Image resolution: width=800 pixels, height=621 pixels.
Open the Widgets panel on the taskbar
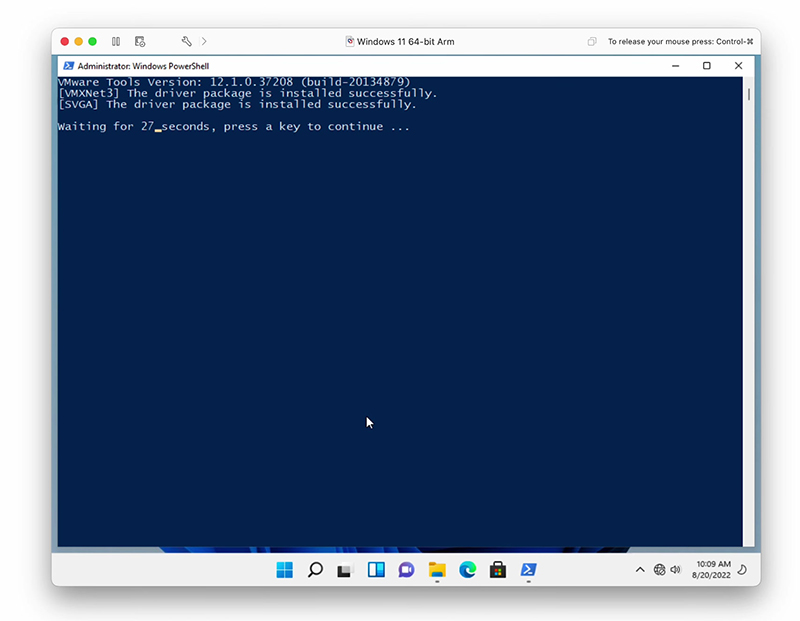tap(376, 569)
